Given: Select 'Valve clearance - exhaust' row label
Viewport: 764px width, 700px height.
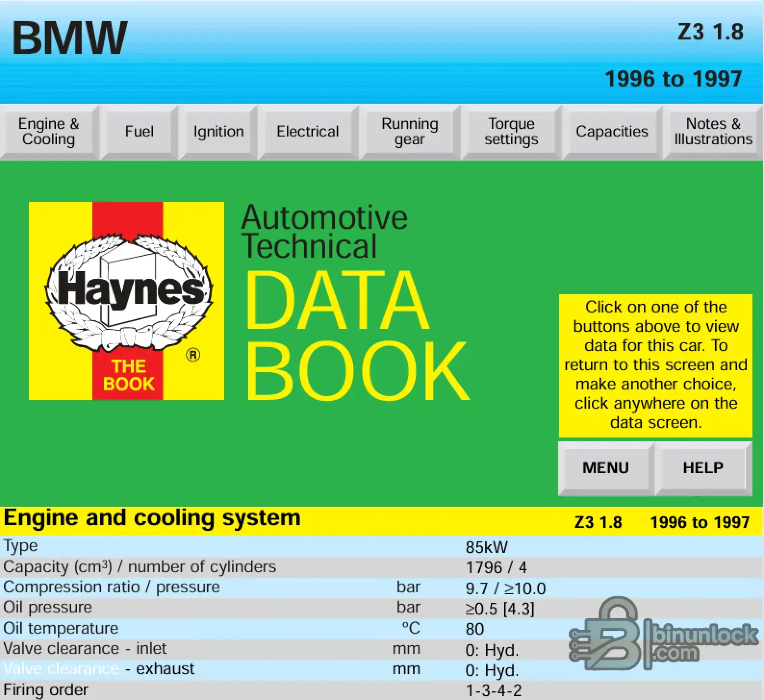Looking at the screenshot, I should tap(99, 669).
